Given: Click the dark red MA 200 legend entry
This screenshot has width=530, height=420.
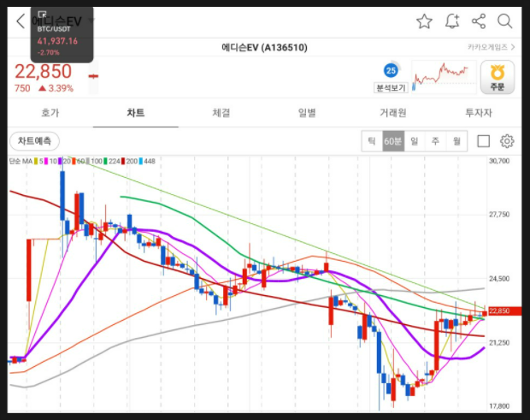Looking at the screenshot, I should tap(129, 162).
